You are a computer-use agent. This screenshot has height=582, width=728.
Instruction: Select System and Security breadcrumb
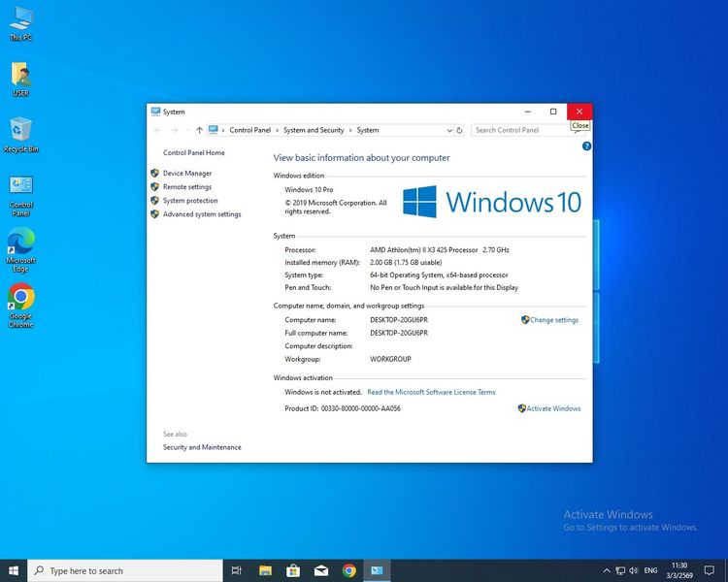point(314,130)
